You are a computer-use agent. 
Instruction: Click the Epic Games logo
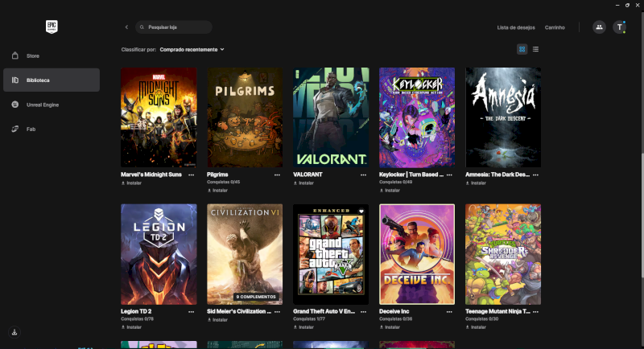(52, 27)
